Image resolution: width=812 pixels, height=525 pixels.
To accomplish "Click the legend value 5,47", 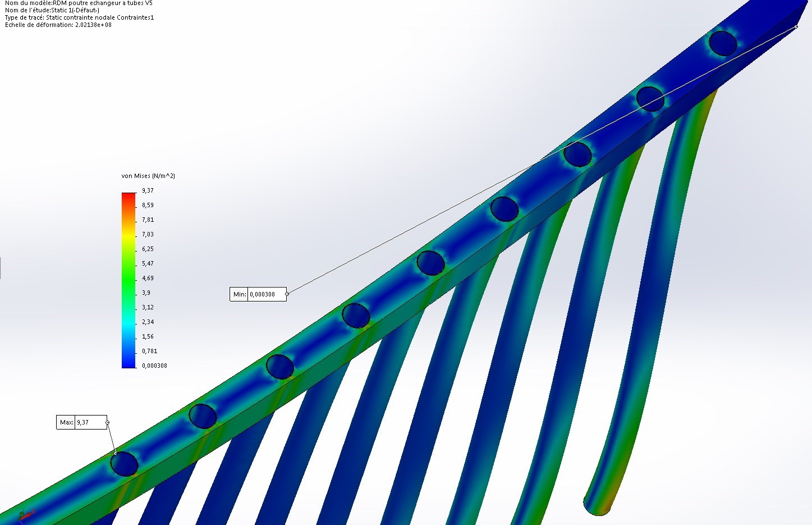I will point(148,263).
